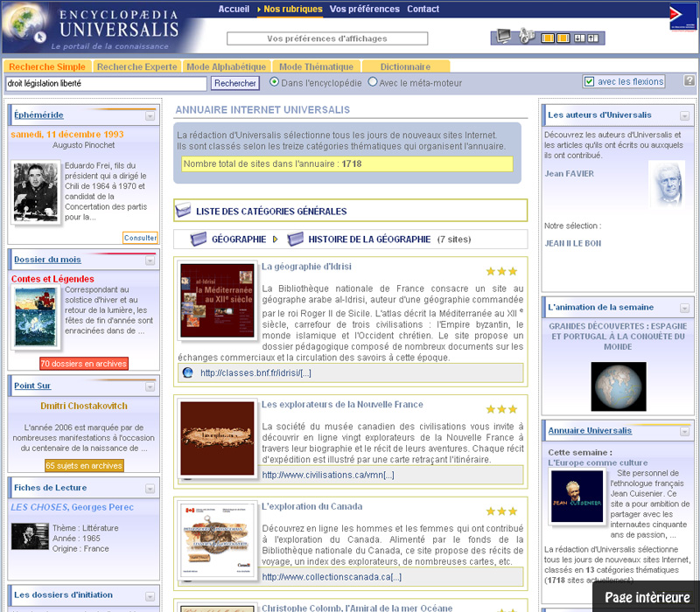This screenshot has height=612, width=700.
Task: Click star rating of L'exploration du Canada
Action: pos(501,511)
